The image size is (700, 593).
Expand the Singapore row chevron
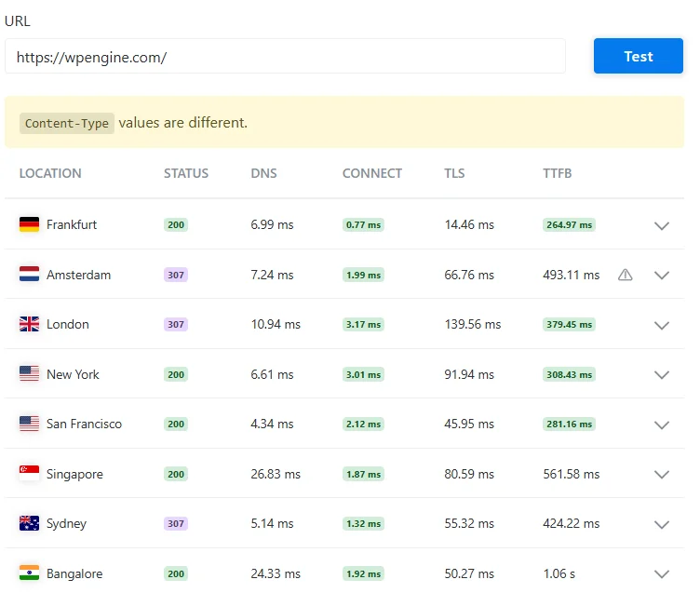(661, 474)
